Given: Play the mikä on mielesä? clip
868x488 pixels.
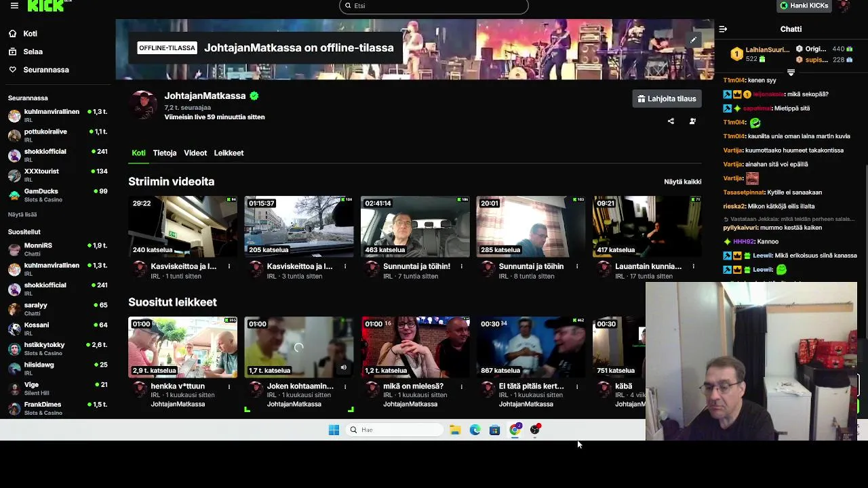Looking at the screenshot, I should [415, 347].
